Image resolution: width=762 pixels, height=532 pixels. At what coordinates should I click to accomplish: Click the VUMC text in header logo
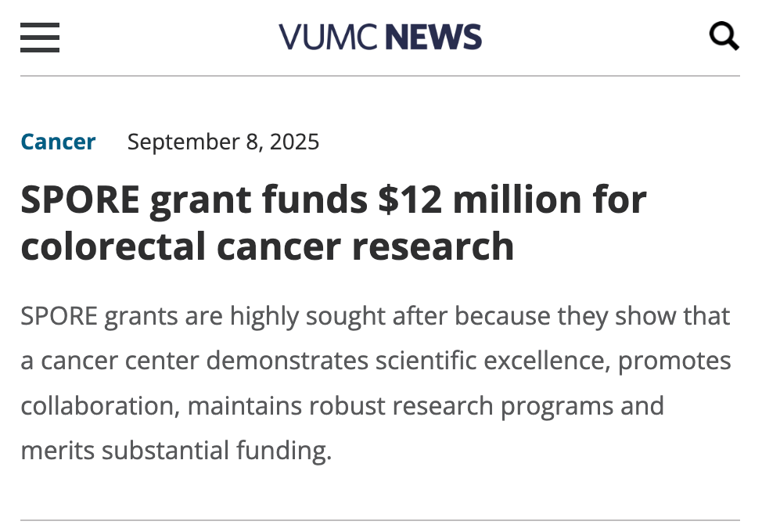[329, 37]
